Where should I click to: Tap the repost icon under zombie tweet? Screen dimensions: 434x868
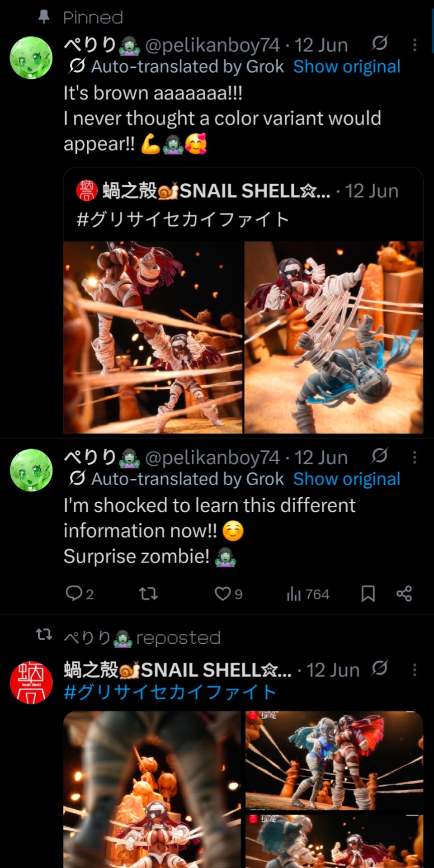[148, 593]
